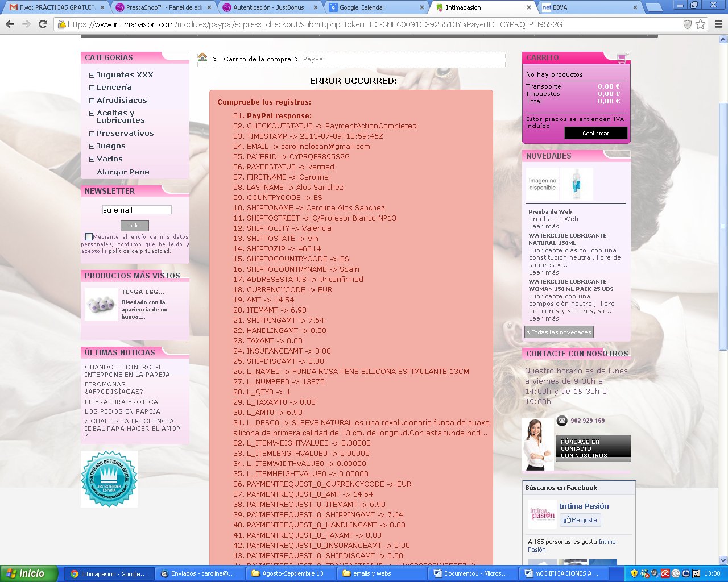Open the Chrome menu icon
The width and height of the screenshot is (728, 582).
tap(718, 24)
